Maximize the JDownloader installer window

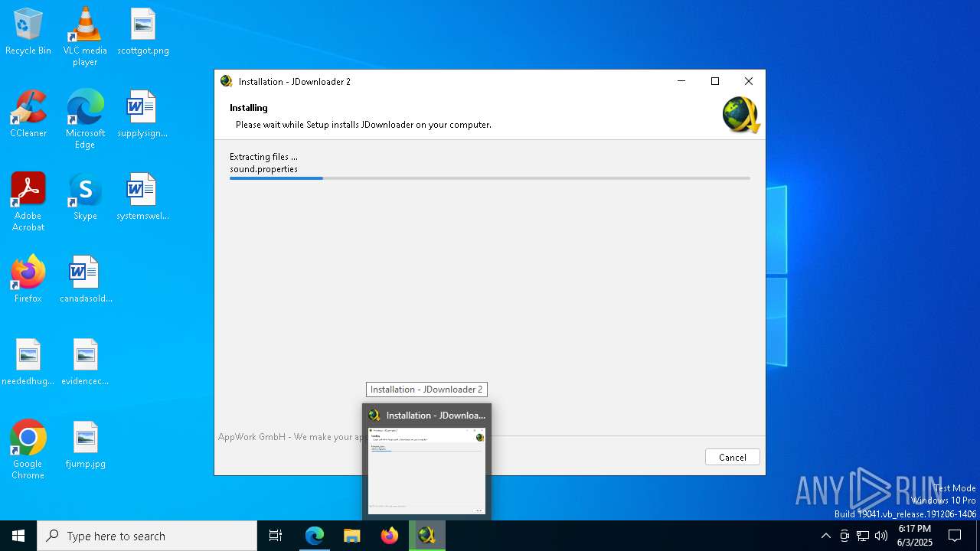[x=715, y=81]
